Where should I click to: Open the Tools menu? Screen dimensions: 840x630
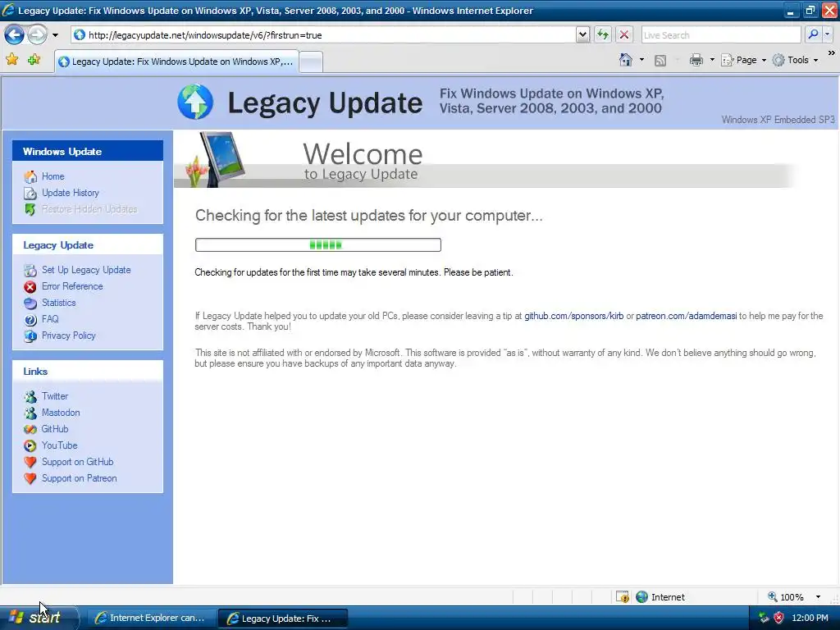coord(795,60)
